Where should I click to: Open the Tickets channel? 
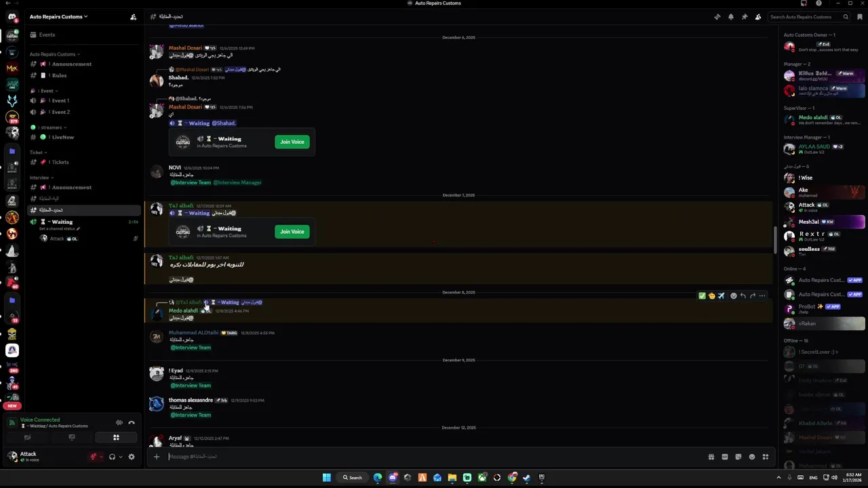click(x=84, y=163)
